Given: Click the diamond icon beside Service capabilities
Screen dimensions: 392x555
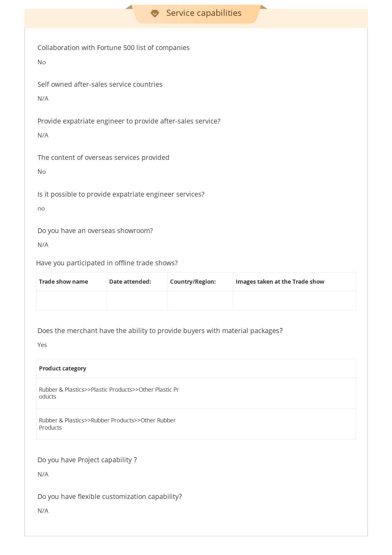Looking at the screenshot, I should (155, 13).
